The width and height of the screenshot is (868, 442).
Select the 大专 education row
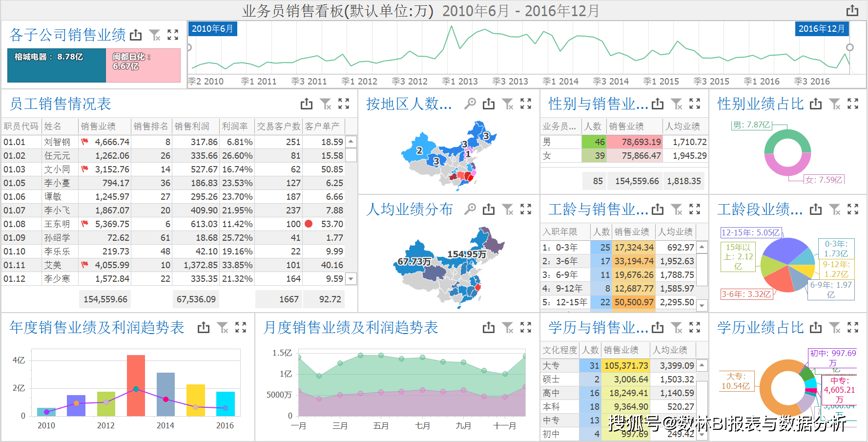coord(618,365)
